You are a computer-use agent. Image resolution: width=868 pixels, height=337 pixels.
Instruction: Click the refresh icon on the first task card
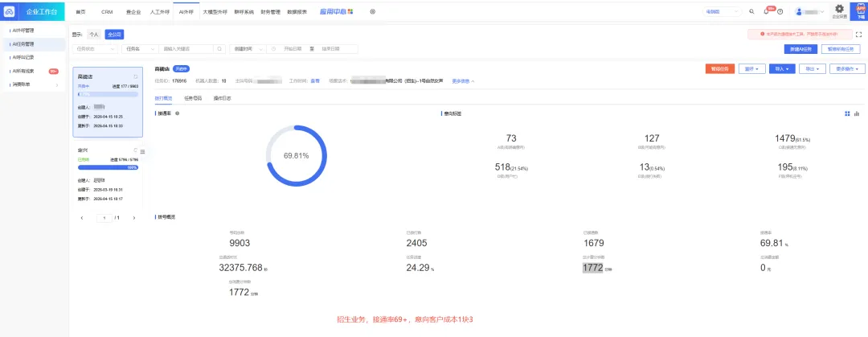(136, 76)
